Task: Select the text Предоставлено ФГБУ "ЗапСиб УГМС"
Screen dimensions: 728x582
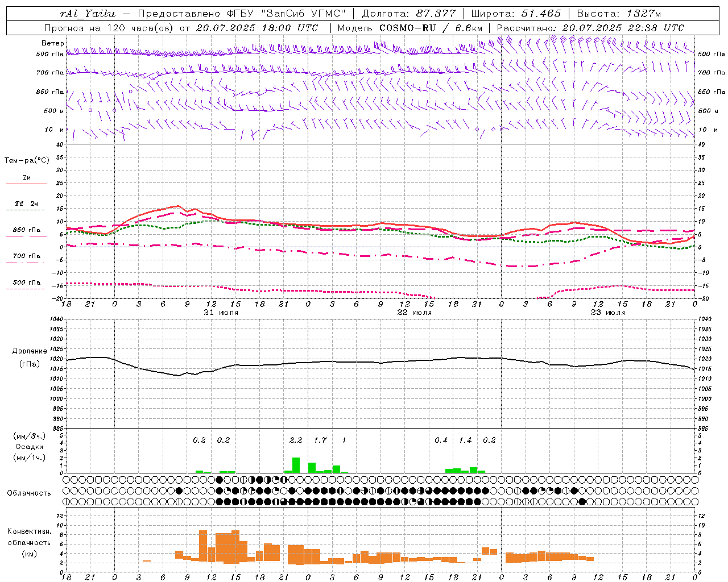Action: click(242, 14)
